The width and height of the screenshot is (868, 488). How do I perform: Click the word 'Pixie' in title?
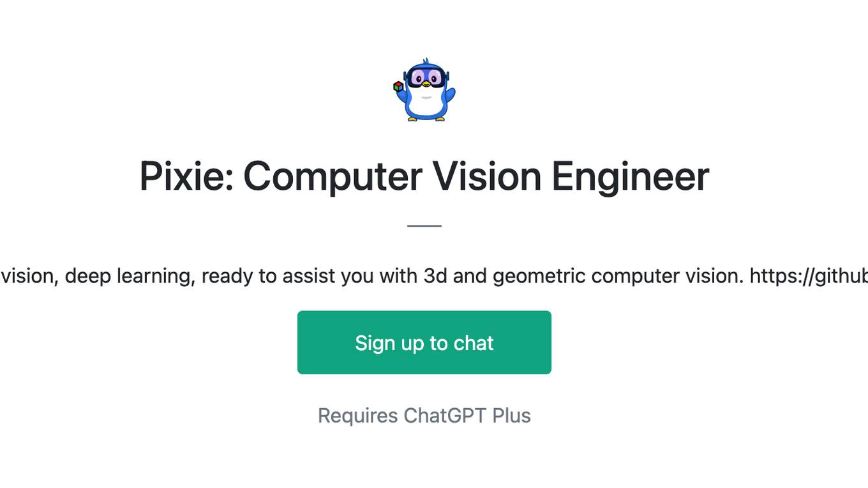coord(181,176)
